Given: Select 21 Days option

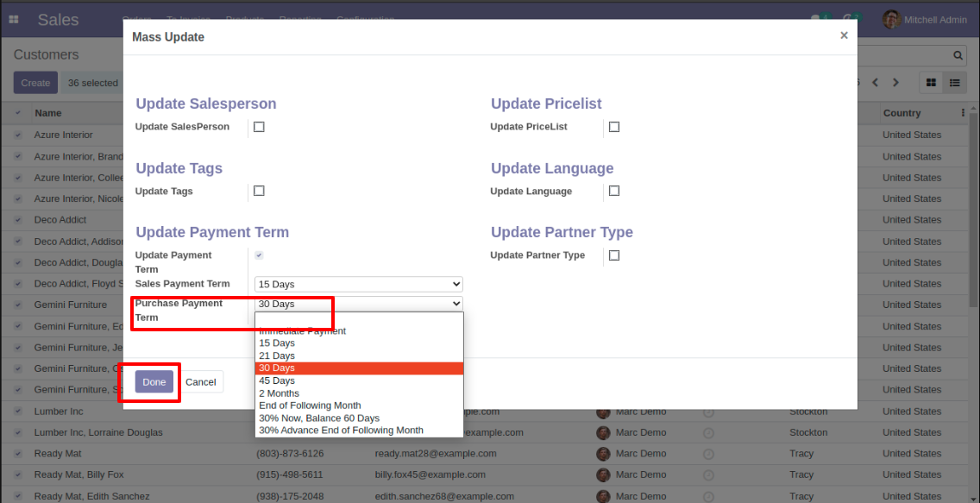Looking at the screenshot, I should tap(360, 355).
